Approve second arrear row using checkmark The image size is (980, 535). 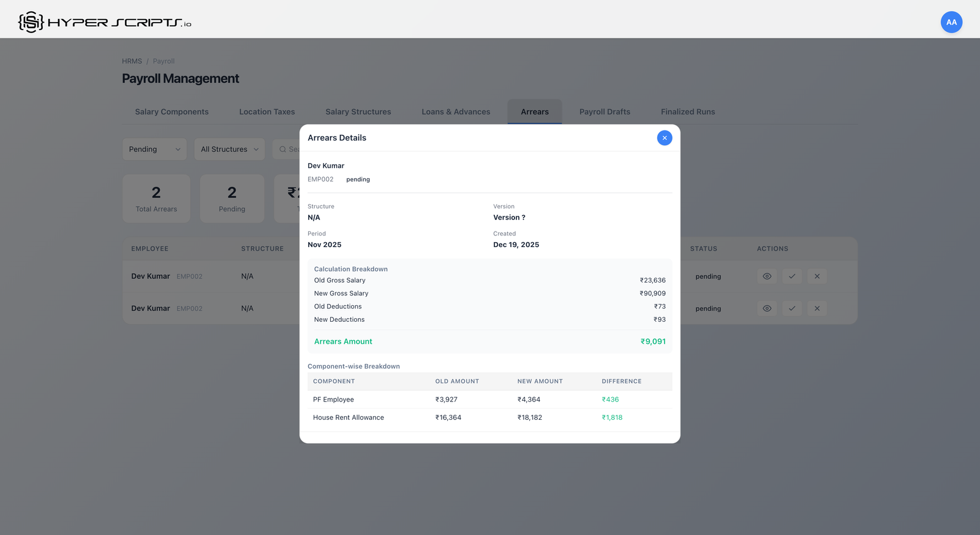coord(792,308)
